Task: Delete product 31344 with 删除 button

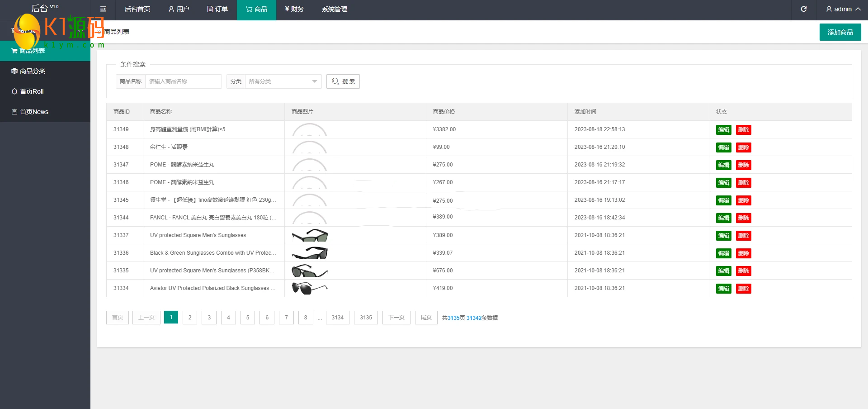Action: (x=743, y=218)
